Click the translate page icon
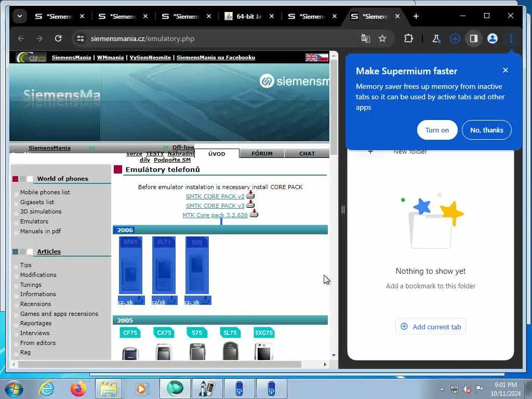The width and height of the screenshot is (532, 399). tap(365, 38)
